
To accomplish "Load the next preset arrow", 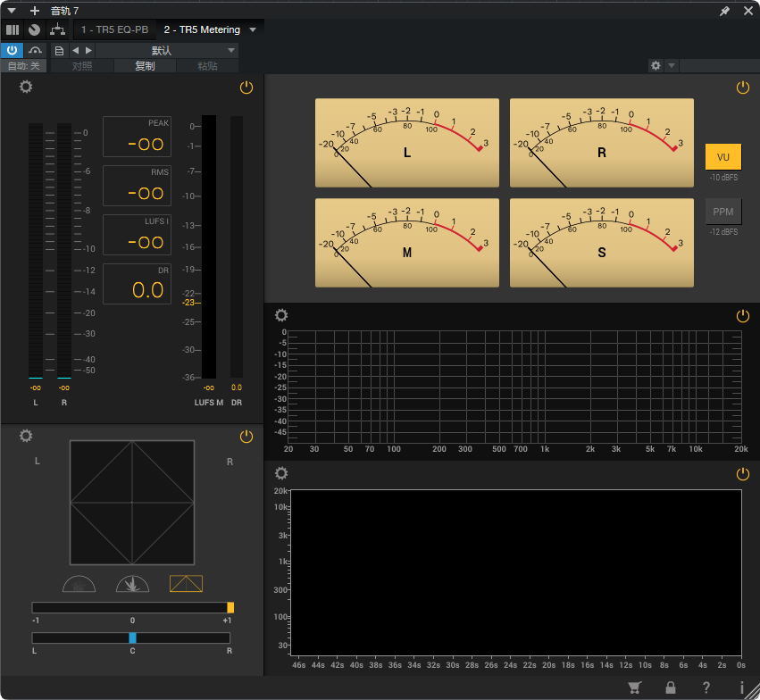I will pyautogui.click(x=88, y=50).
